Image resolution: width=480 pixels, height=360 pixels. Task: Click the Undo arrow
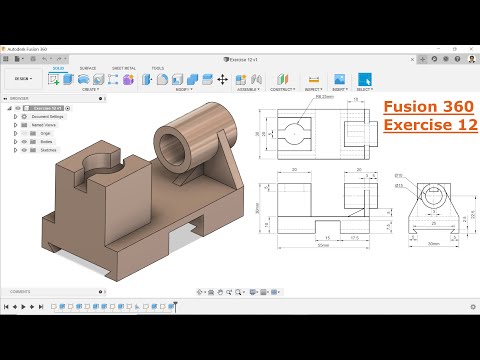(x=44, y=59)
